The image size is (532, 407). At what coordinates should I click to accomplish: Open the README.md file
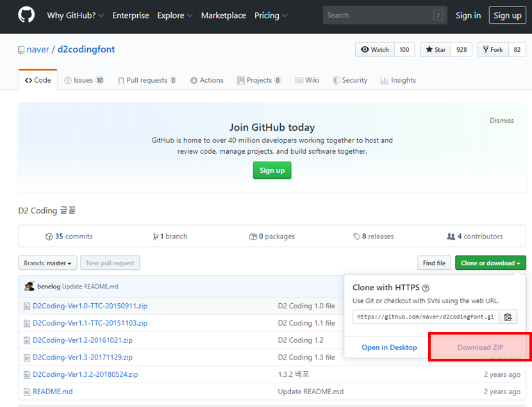[53, 392]
